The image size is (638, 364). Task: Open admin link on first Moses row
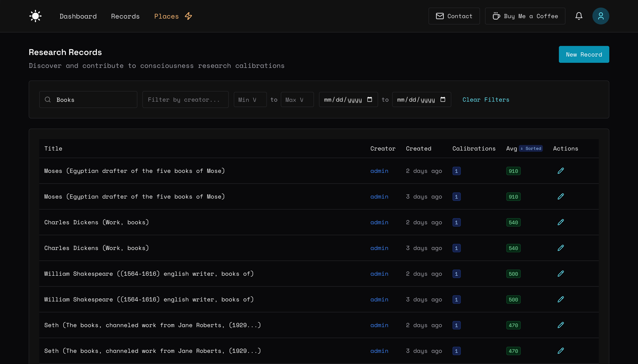pyautogui.click(x=379, y=171)
